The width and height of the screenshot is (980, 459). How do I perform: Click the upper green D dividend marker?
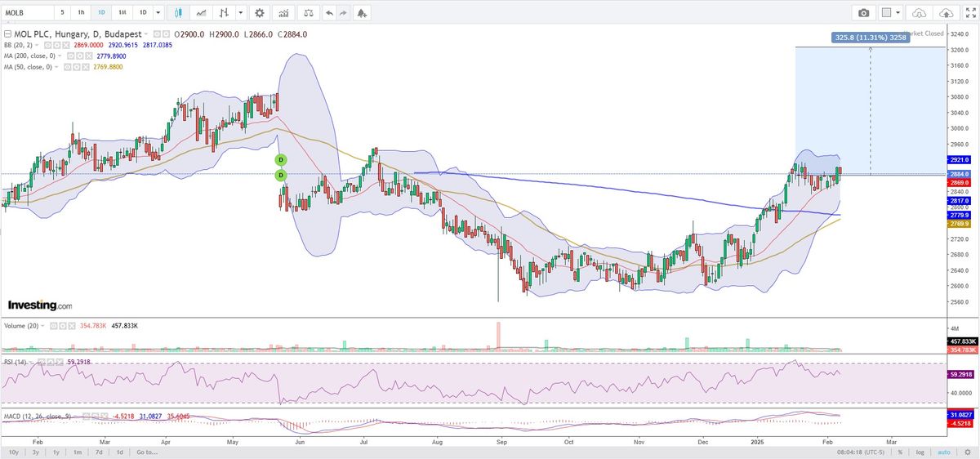click(x=280, y=159)
